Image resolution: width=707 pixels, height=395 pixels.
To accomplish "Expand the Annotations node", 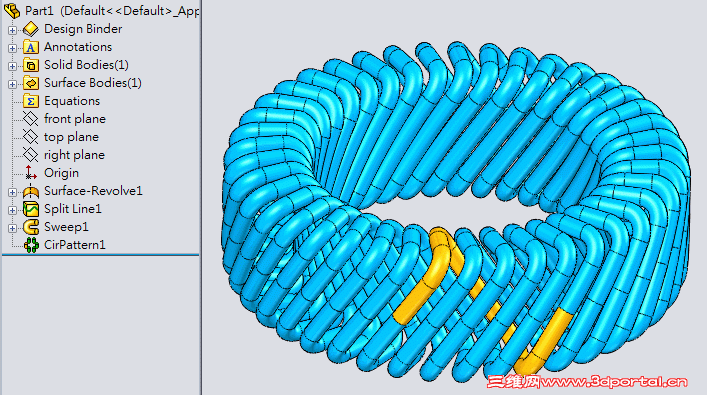I will pyautogui.click(x=12, y=48).
